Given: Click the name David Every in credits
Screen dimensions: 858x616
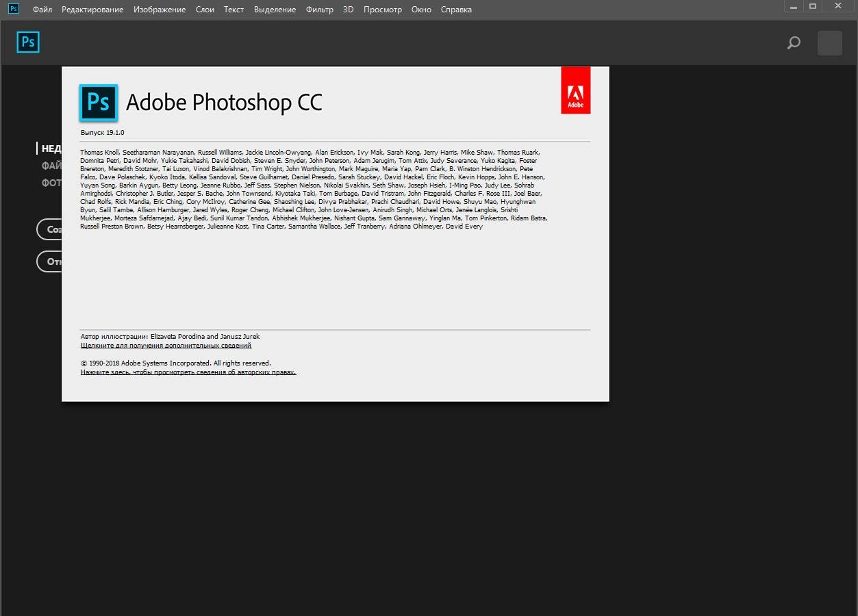Looking at the screenshot, I should tap(464, 227).
